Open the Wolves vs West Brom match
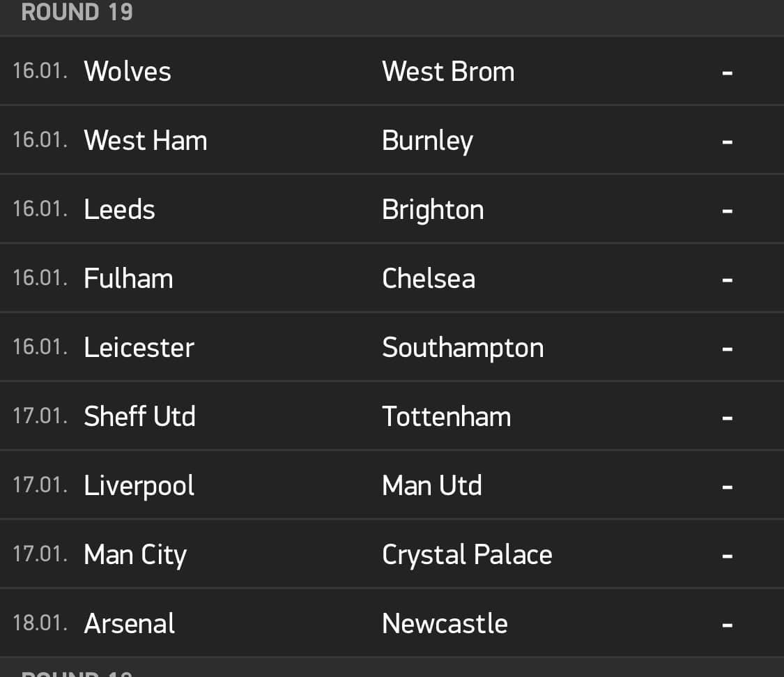This screenshot has height=677, width=784. 392,71
